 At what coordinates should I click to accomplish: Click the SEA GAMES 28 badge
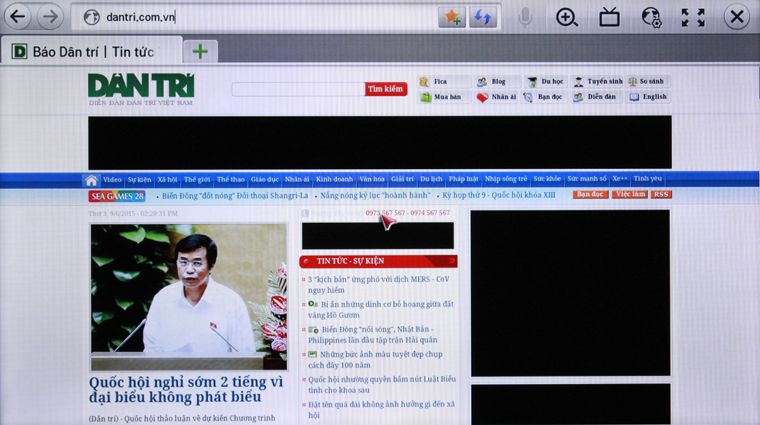tap(117, 196)
